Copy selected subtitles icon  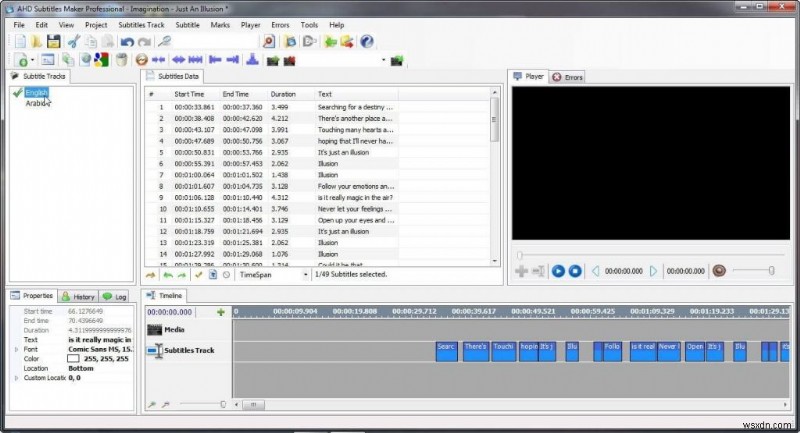(x=91, y=42)
